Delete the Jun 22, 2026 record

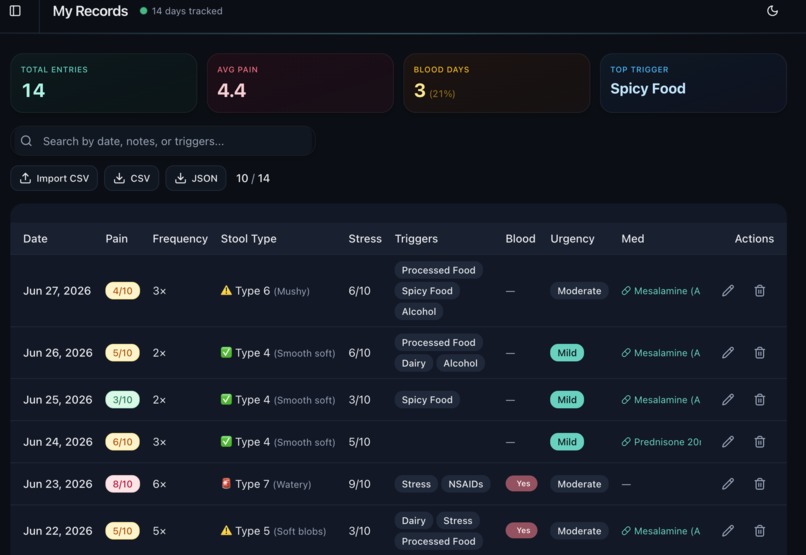(x=760, y=531)
